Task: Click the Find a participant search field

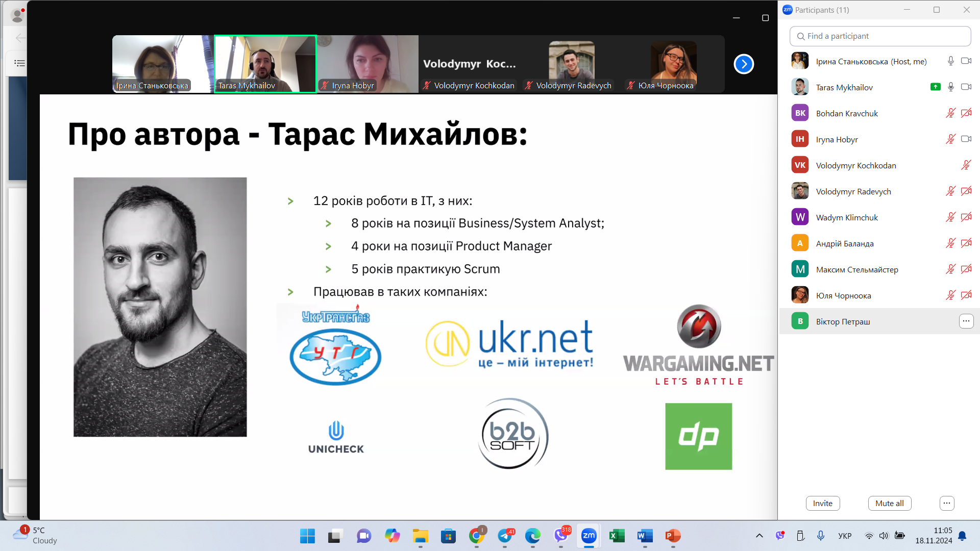Action: pos(880,36)
